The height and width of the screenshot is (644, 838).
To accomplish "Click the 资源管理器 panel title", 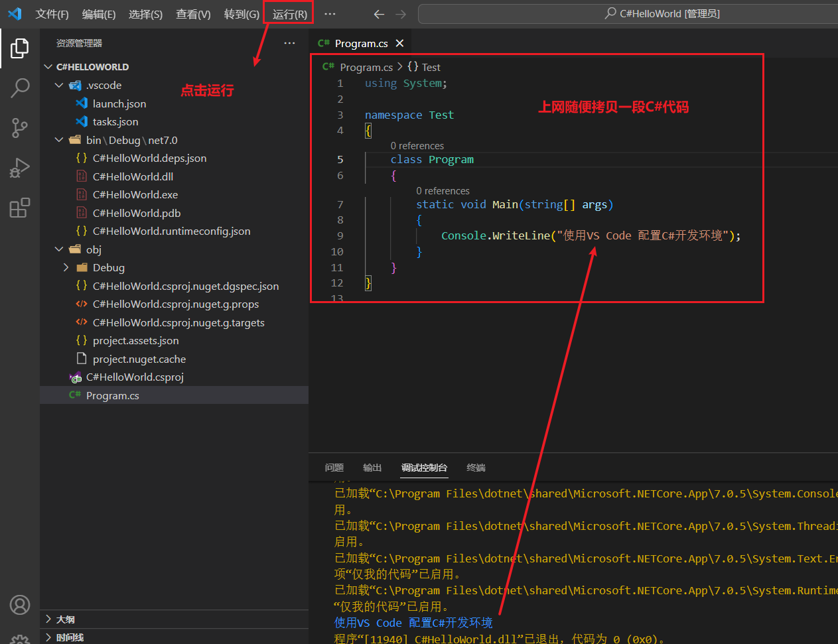I will click(79, 43).
